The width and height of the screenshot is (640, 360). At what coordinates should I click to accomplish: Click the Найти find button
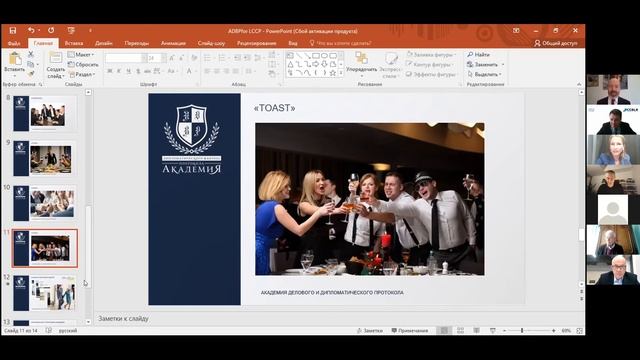[478, 54]
